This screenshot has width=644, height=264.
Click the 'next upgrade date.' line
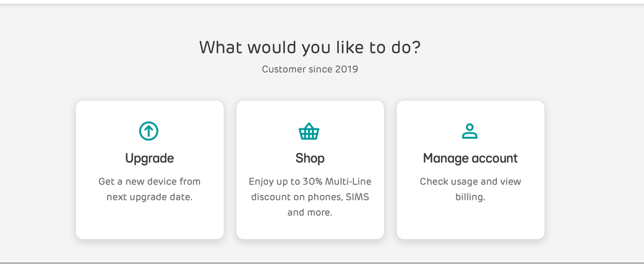[150, 198]
